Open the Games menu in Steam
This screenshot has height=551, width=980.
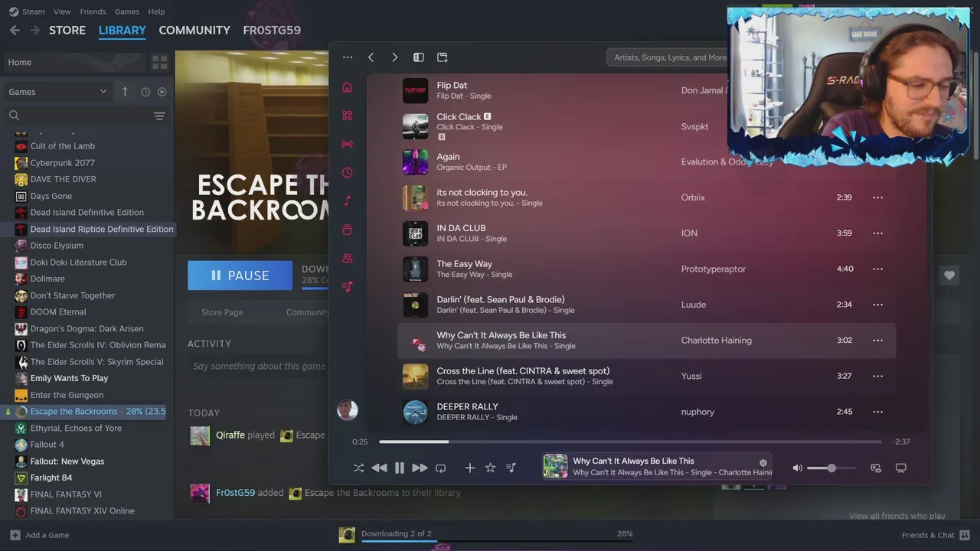click(127, 11)
